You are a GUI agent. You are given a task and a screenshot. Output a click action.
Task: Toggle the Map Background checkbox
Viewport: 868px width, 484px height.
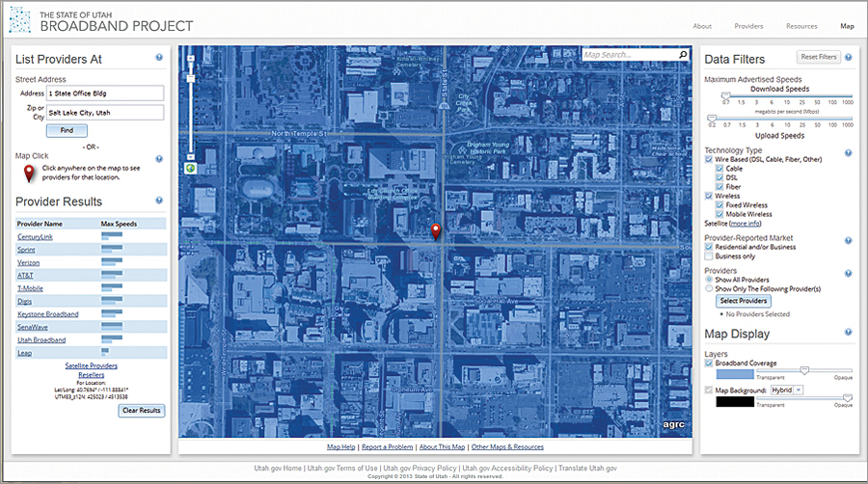(x=709, y=390)
